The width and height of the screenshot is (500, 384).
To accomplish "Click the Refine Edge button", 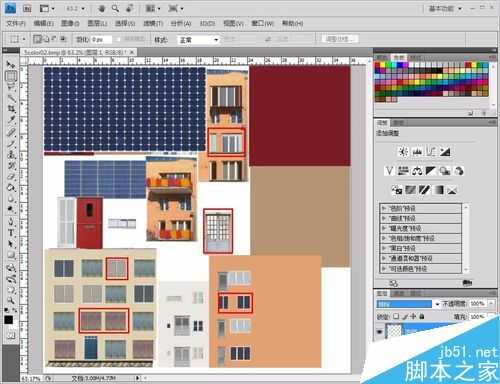I will (x=340, y=39).
